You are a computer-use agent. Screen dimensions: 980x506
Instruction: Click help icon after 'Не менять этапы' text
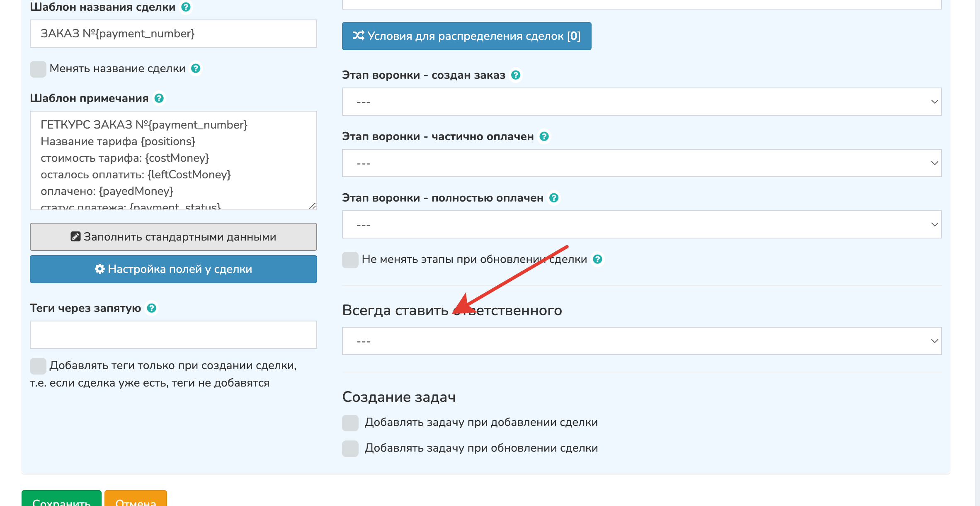click(x=597, y=259)
